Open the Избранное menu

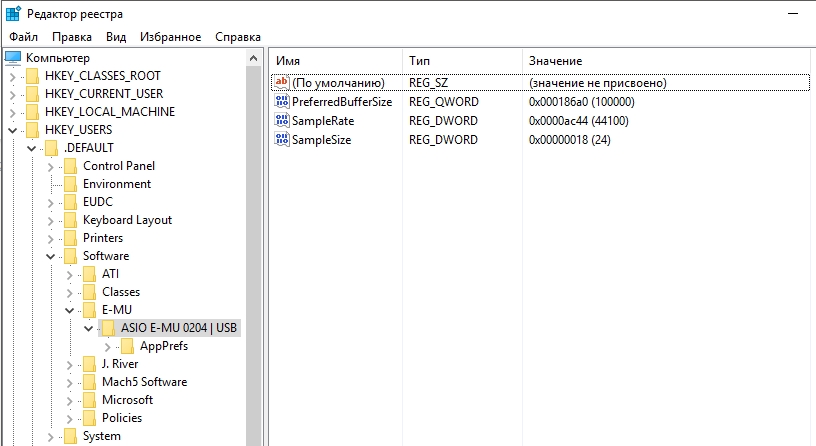coord(170,37)
